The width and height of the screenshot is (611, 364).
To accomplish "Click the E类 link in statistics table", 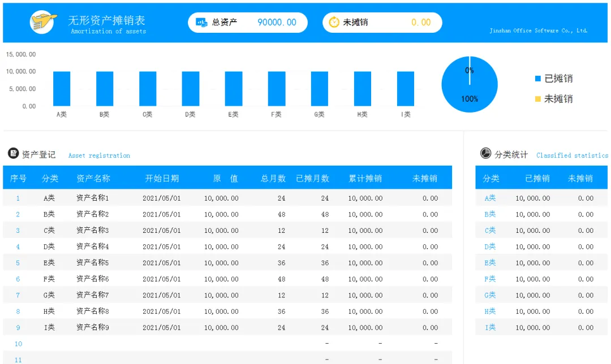I will click(x=490, y=263).
